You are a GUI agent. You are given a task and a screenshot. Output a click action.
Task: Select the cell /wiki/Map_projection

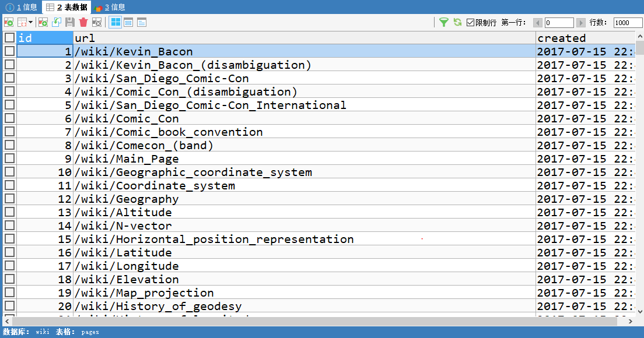click(304, 293)
